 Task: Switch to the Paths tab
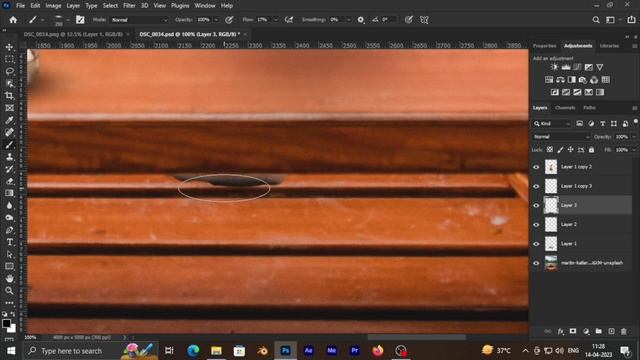tap(589, 108)
